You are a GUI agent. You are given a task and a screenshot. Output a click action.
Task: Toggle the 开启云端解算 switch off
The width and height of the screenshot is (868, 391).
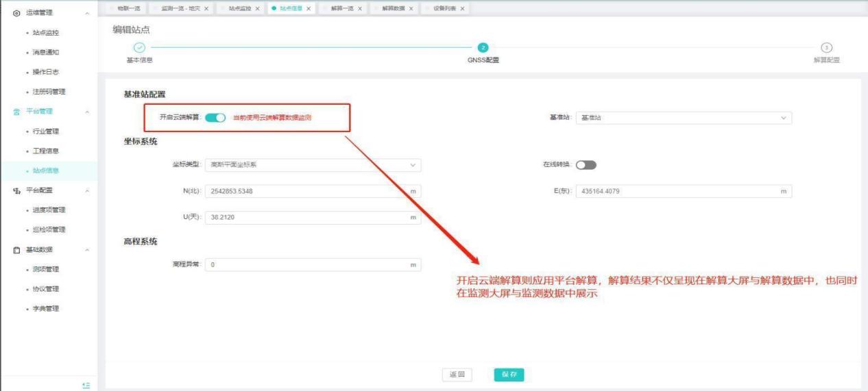click(215, 118)
